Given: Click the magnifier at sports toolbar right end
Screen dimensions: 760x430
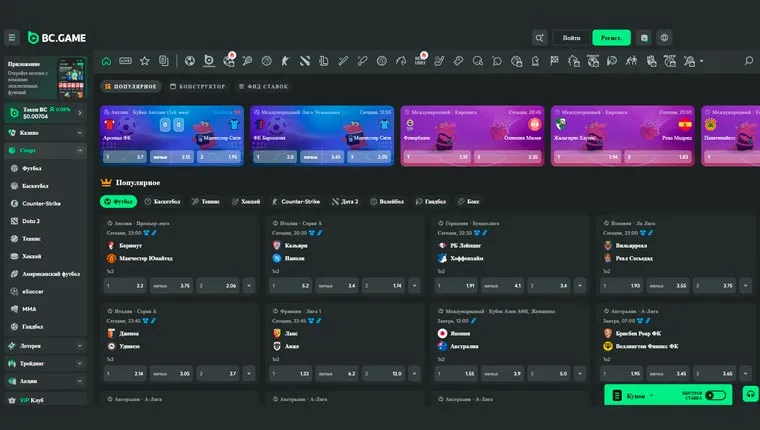Looking at the screenshot, I should 749,61.
